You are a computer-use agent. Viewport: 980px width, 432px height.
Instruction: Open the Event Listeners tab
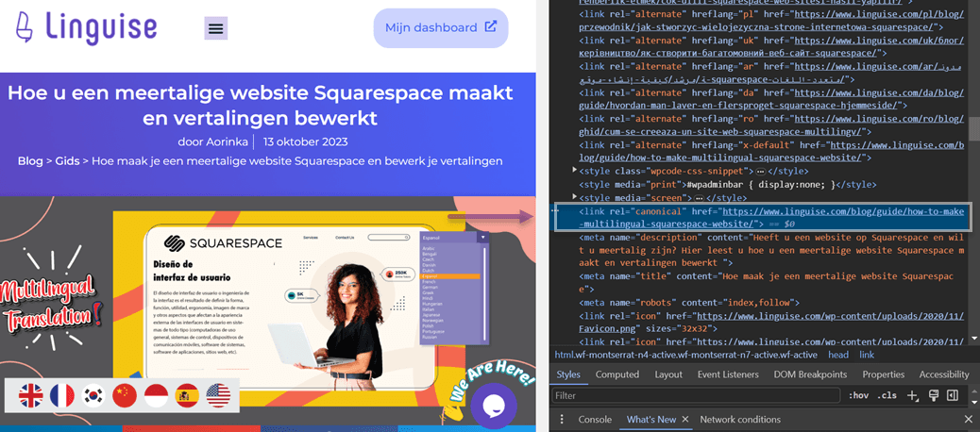(x=728, y=374)
